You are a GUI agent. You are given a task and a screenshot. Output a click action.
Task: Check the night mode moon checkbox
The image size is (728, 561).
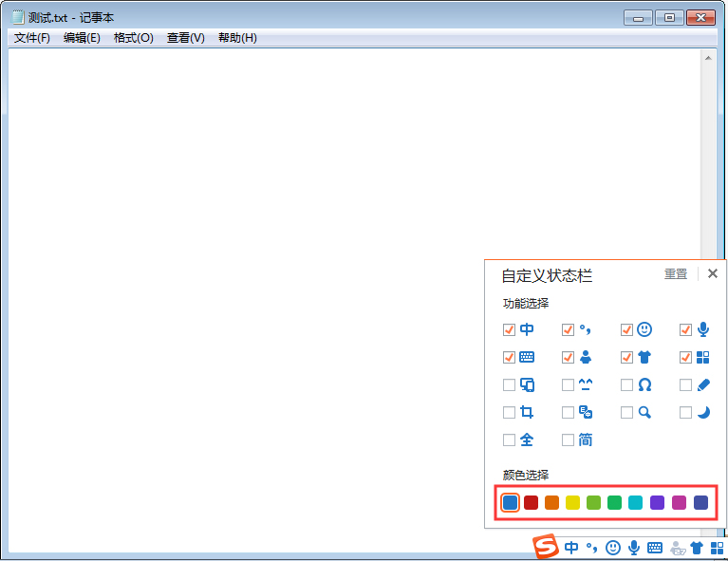coord(685,413)
